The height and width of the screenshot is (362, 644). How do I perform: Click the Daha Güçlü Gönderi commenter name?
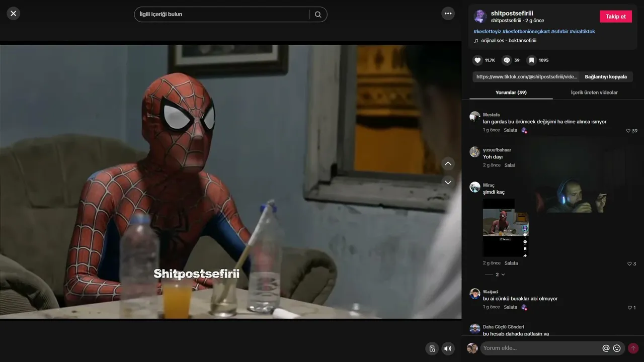click(x=504, y=327)
